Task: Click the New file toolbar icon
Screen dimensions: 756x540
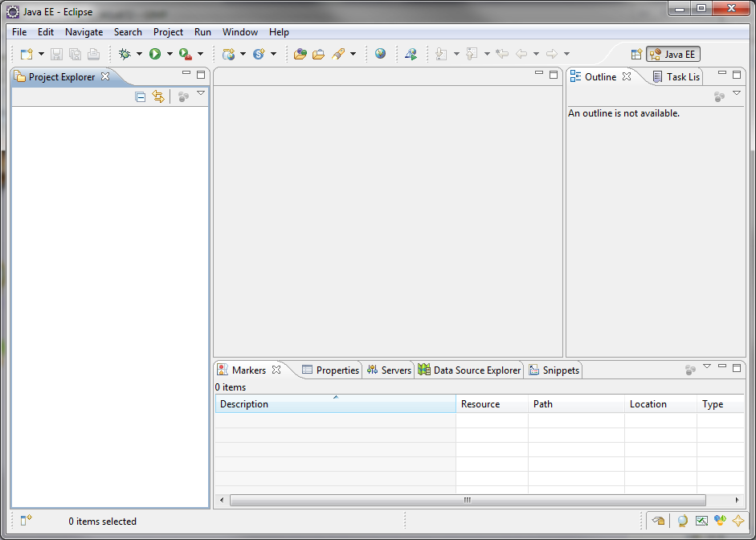Action: coord(27,54)
